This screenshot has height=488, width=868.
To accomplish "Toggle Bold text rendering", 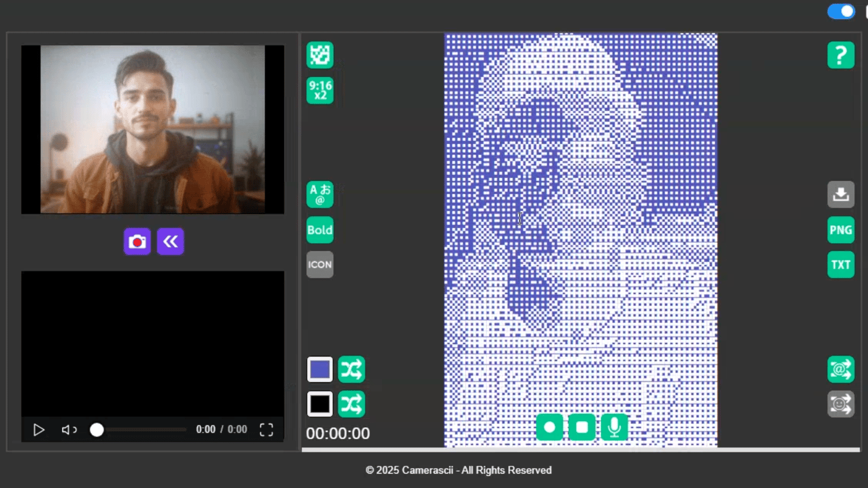I will (320, 230).
